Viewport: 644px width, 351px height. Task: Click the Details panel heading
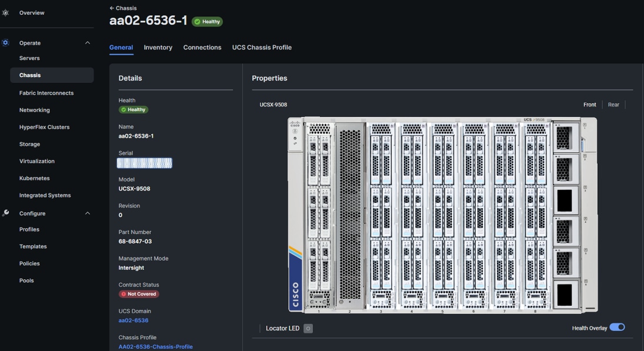(x=130, y=78)
